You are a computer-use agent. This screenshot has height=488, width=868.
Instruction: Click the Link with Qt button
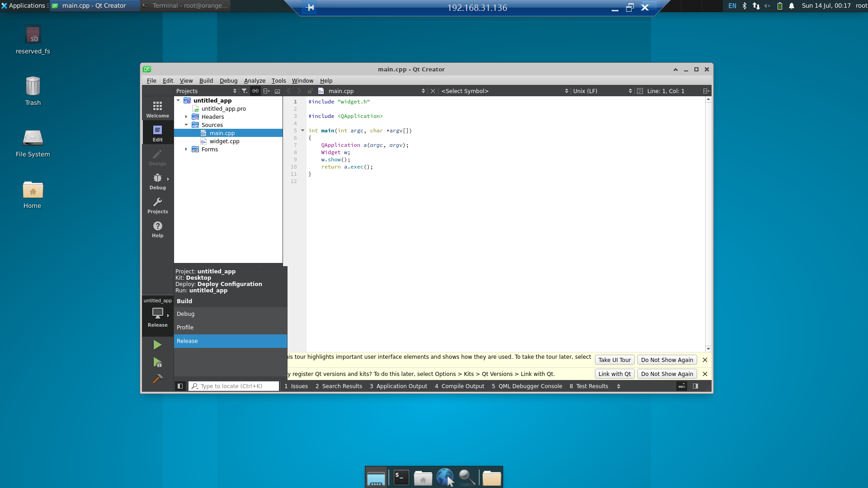click(614, 374)
